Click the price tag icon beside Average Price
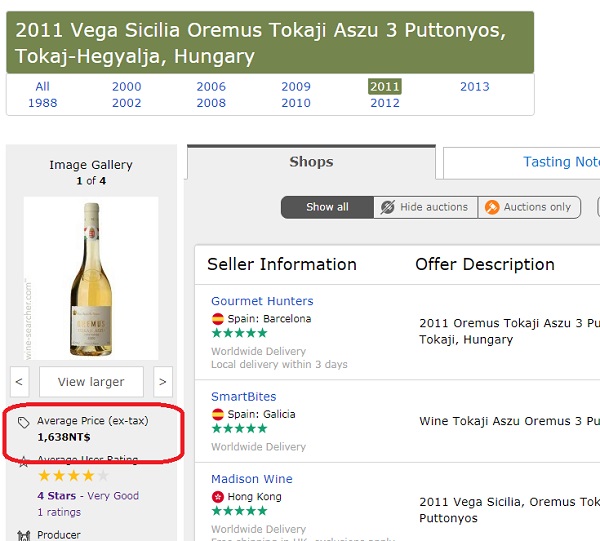This screenshot has height=541, width=600. click(x=23, y=422)
